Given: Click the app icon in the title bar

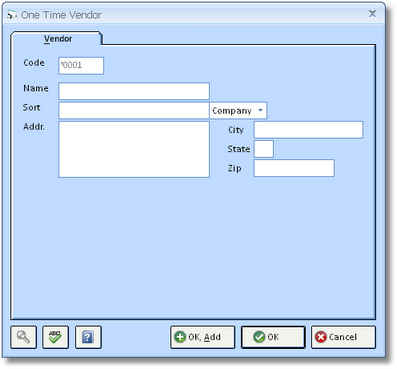Looking at the screenshot, I should click(x=12, y=15).
